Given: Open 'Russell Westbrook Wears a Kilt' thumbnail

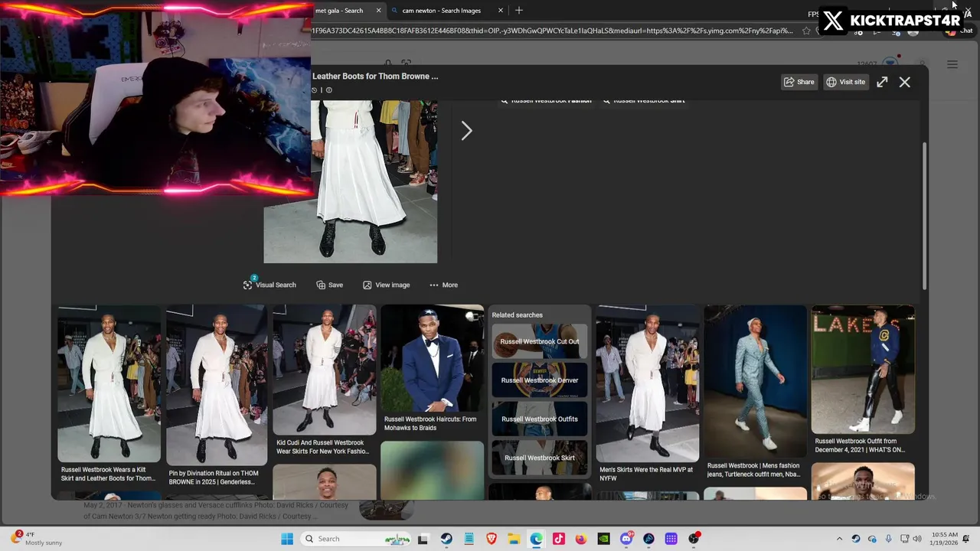Looking at the screenshot, I should point(109,383).
